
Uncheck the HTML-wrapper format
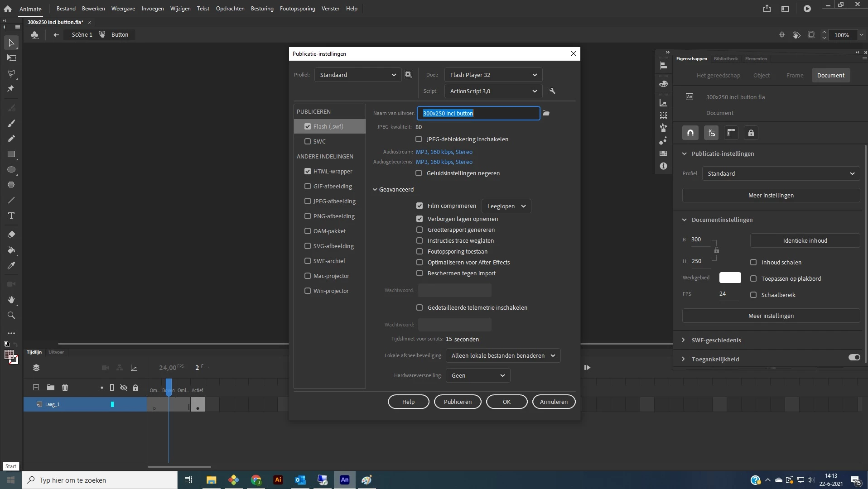tap(308, 171)
